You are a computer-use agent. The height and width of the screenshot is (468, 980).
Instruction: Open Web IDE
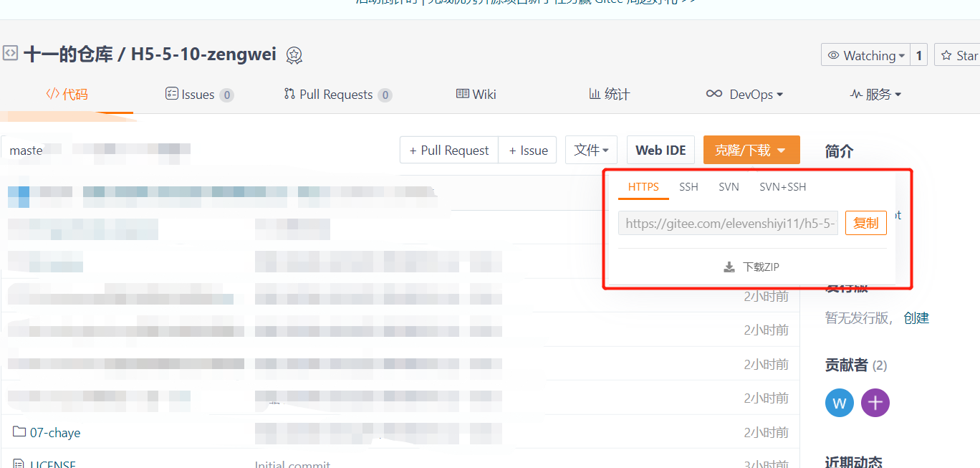pos(660,150)
